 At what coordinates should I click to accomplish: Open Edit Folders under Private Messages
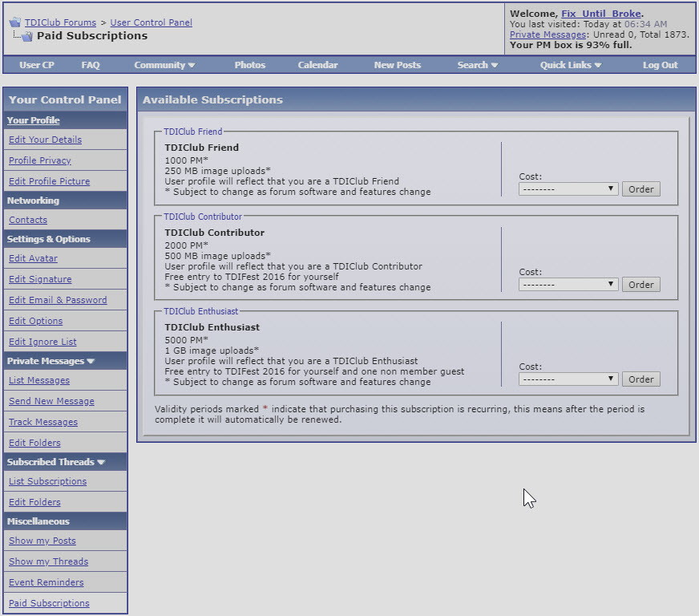pyautogui.click(x=34, y=443)
